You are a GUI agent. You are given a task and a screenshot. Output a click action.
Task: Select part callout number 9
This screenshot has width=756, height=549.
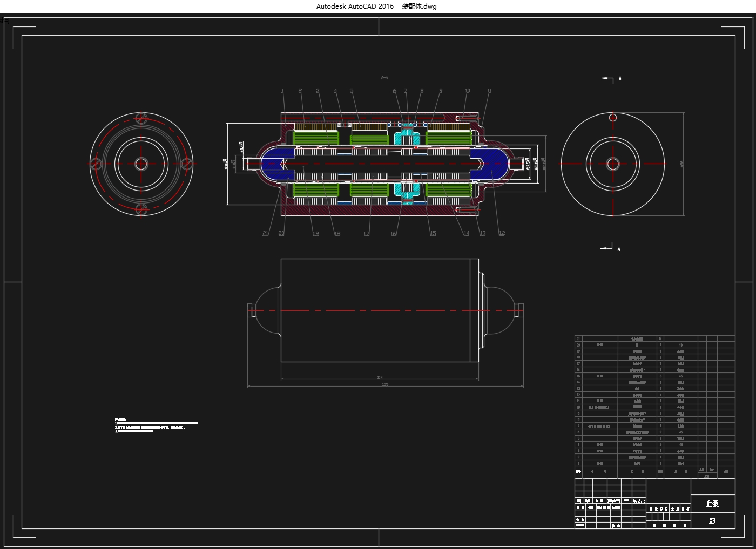441,91
